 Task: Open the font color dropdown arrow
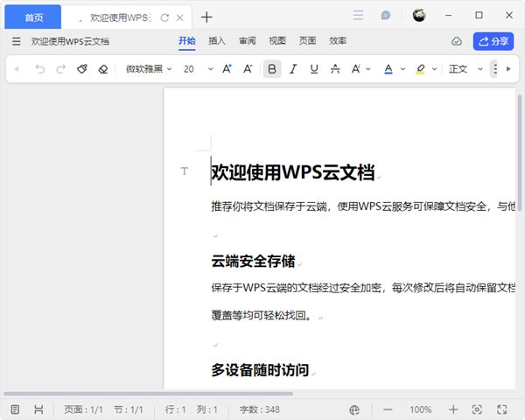click(402, 69)
